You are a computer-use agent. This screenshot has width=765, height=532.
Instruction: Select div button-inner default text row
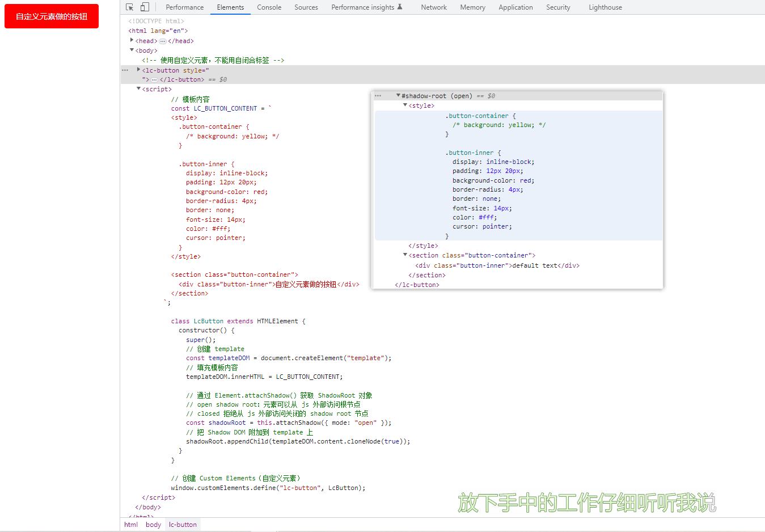(497, 266)
